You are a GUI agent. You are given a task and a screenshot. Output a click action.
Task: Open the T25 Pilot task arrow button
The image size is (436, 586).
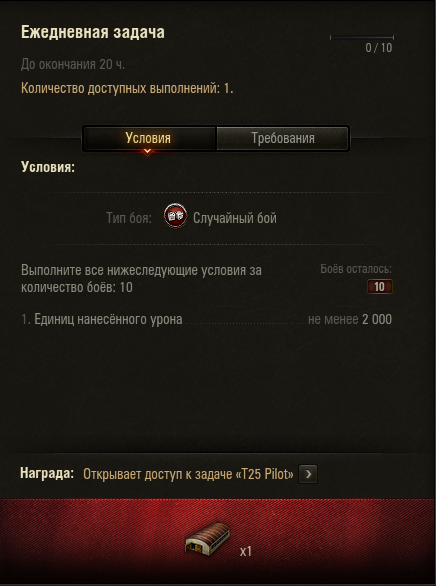(x=308, y=474)
